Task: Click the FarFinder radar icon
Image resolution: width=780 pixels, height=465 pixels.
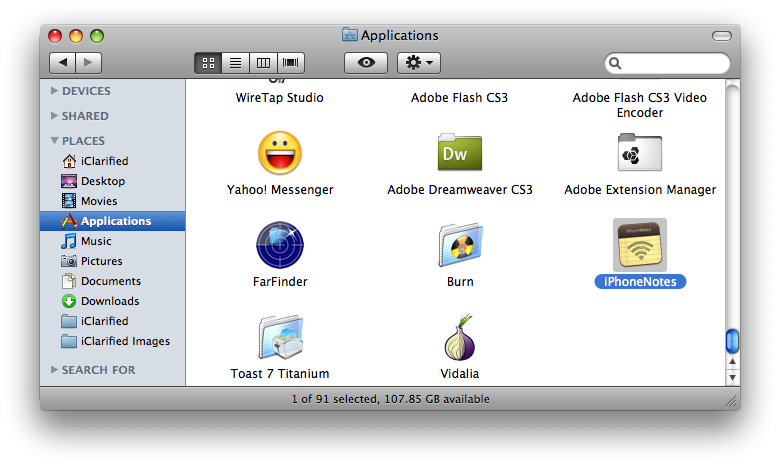Action: [279, 245]
